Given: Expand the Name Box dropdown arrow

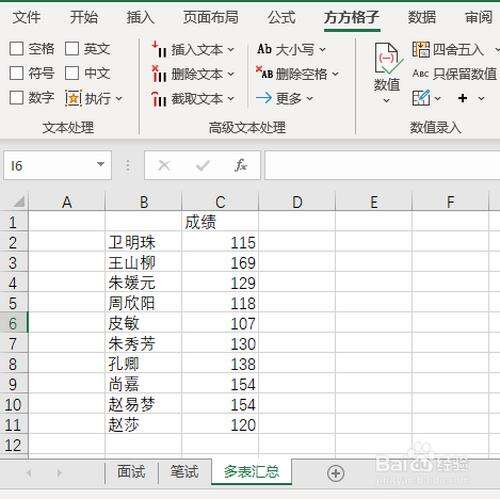Looking at the screenshot, I should point(100,164).
